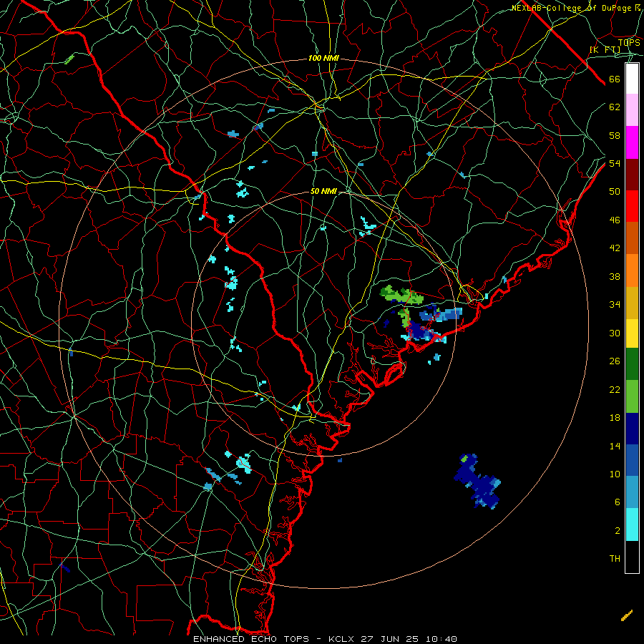Select the black TH threshold swatch
Image resolution: width=644 pixels, height=644 pixels.
click(632, 557)
